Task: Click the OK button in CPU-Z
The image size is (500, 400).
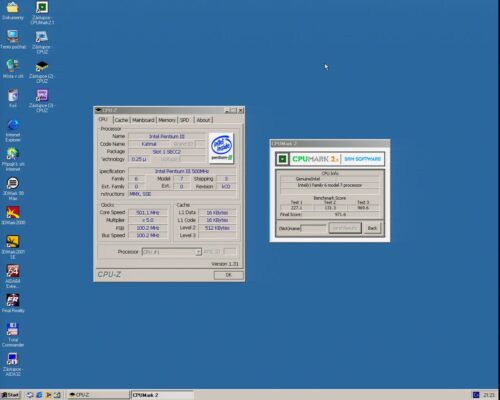Action: coord(228,275)
